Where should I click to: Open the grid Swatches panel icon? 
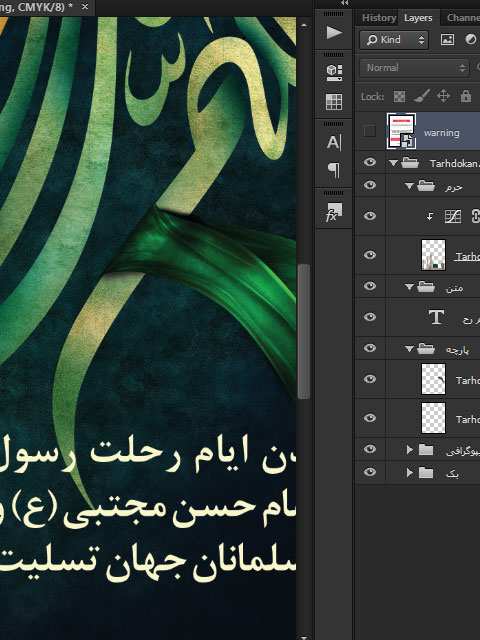point(334,102)
